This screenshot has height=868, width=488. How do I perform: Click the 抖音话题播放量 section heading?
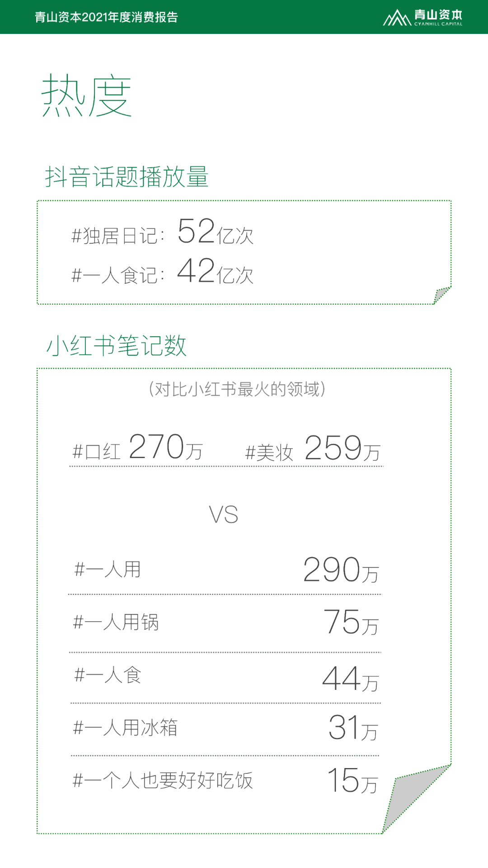[127, 176]
